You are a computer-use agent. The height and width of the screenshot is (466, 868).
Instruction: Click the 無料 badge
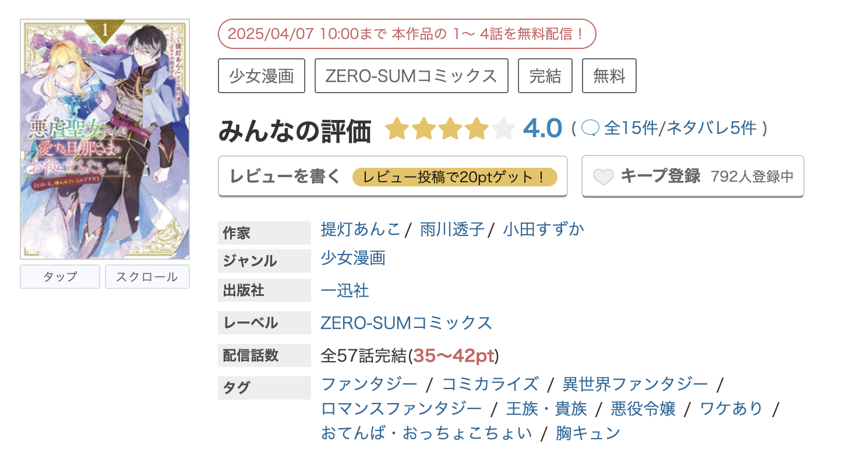coord(609,75)
